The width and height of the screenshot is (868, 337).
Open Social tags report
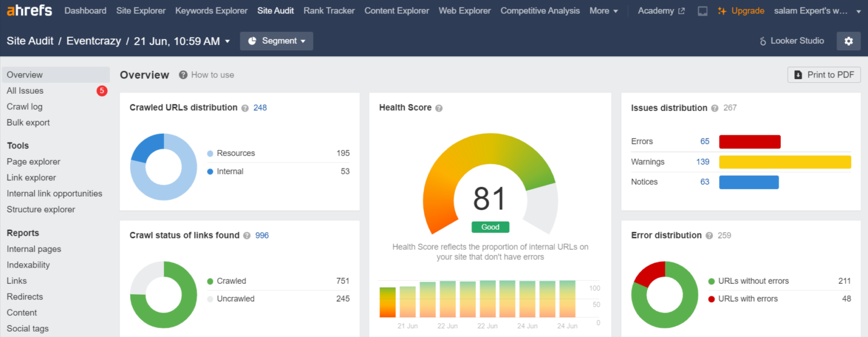28,328
